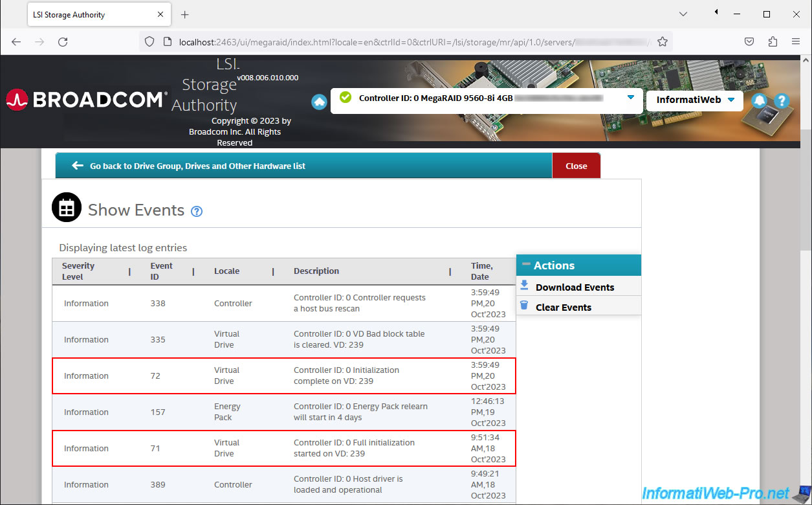
Task: Bookmark this page with the star icon
Action: pos(663,41)
